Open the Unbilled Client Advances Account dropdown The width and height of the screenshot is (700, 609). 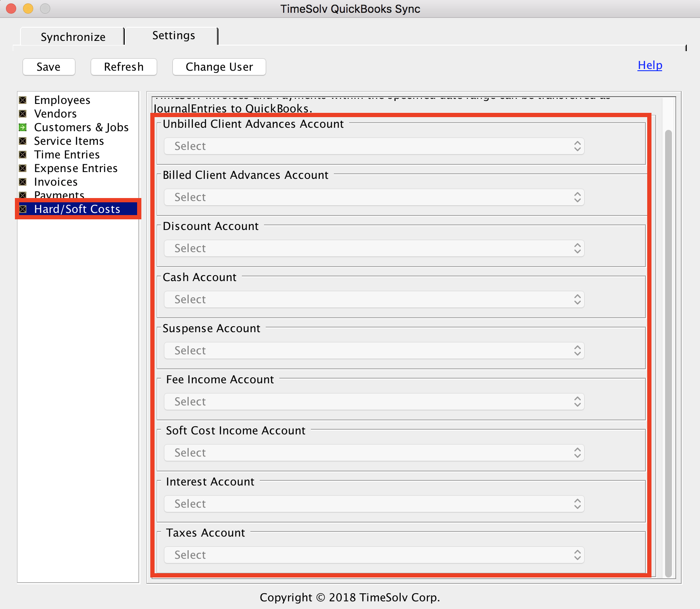[x=374, y=146]
